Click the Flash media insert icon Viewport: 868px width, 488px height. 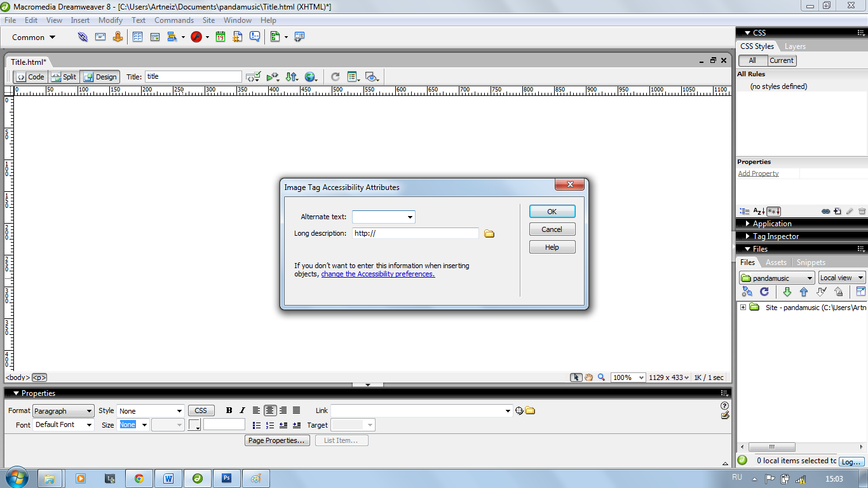[196, 37]
